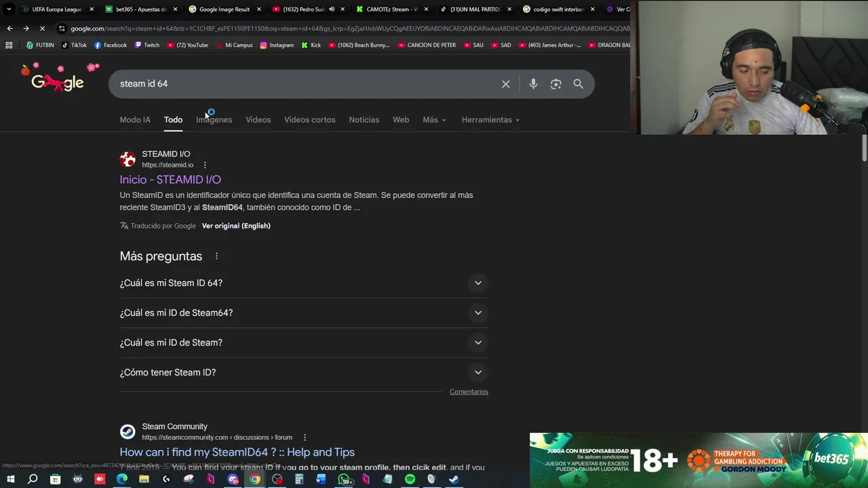Switch to Google Chrome in the taskbar

pos(255,479)
